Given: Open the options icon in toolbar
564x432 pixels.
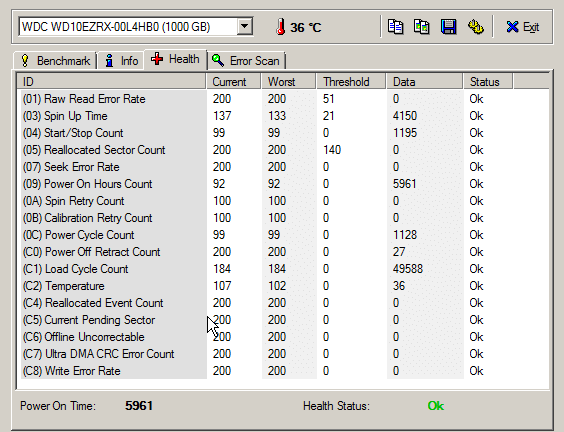Looking at the screenshot, I should tap(476, 27).
